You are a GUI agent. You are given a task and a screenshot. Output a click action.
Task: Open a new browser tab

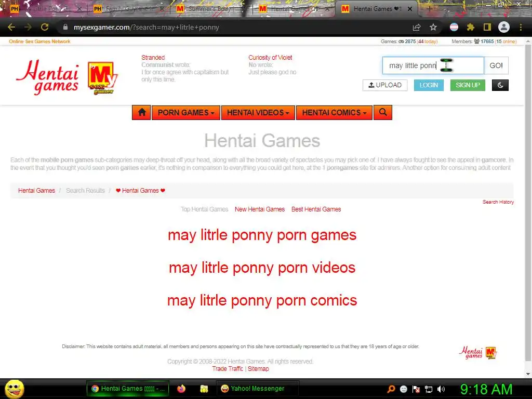(429, 9)
